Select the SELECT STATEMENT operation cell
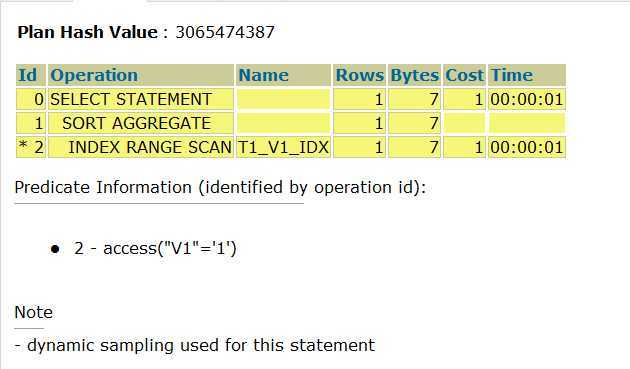630x369 pixels. tap(141, 99)
